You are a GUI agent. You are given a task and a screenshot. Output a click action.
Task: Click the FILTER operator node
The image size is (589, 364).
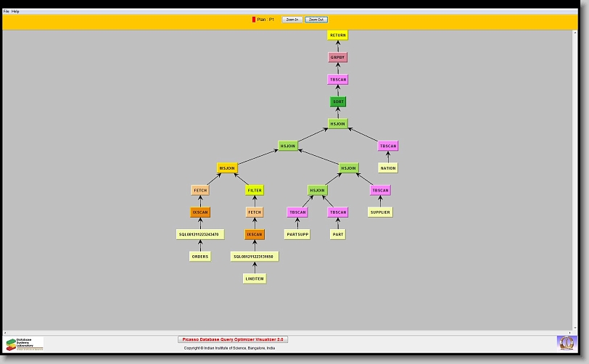point(255,190)
